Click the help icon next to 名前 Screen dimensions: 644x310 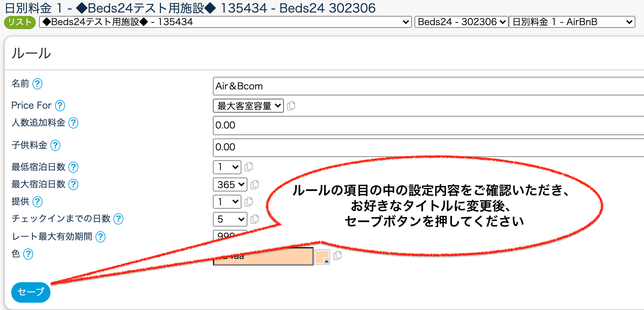tap(37, 84)
